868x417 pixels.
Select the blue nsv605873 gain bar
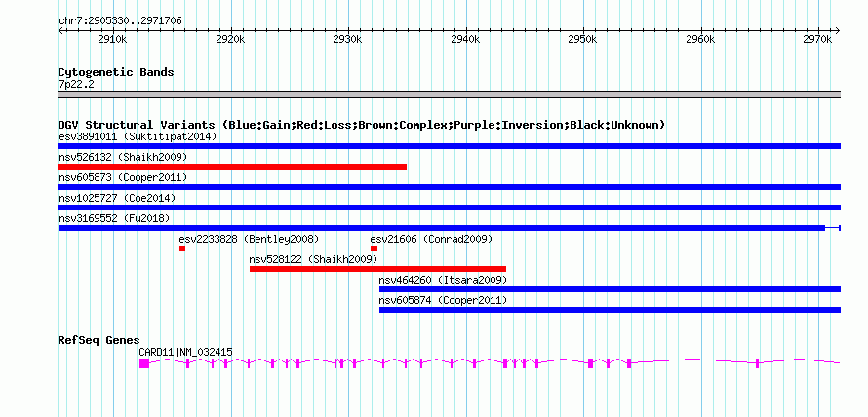point(449,187)
